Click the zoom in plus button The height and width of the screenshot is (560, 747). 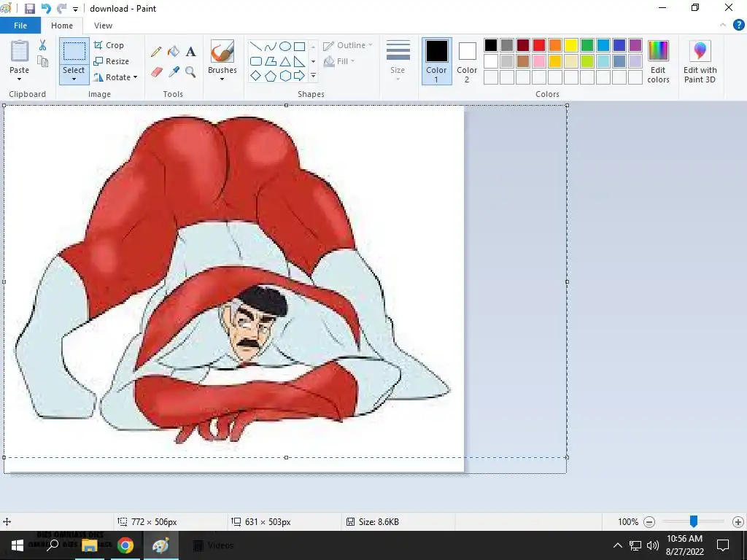[x=738, y=522]
